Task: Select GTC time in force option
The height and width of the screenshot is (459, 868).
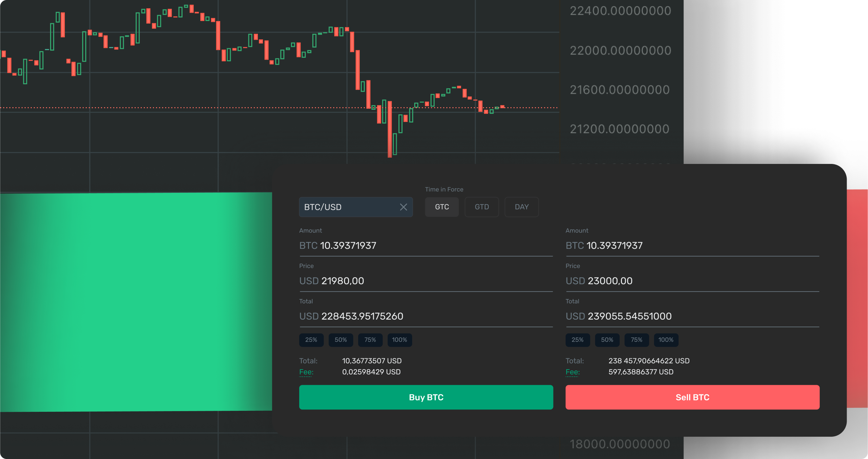Action: (442, 207)
